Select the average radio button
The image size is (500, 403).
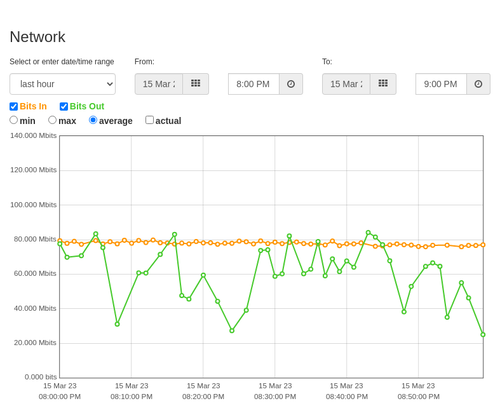(93, 120)
